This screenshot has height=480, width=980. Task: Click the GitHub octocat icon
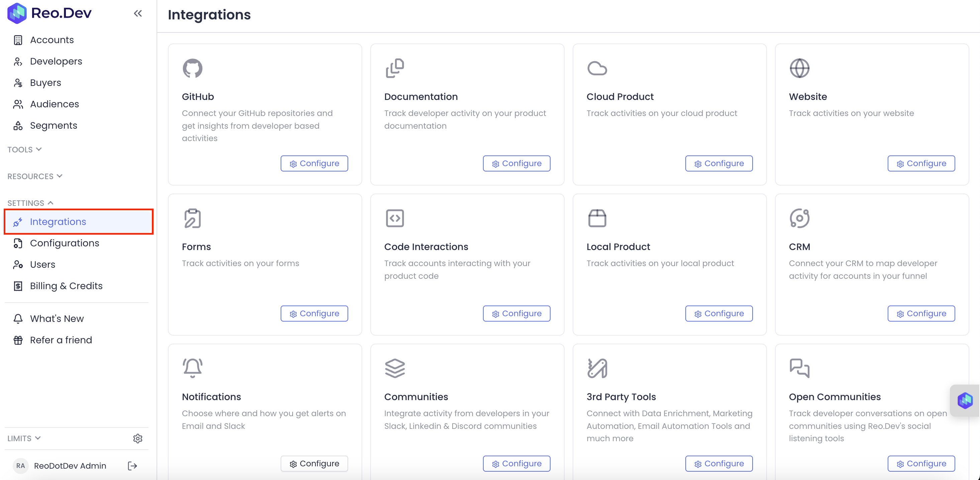pos(192,69)
